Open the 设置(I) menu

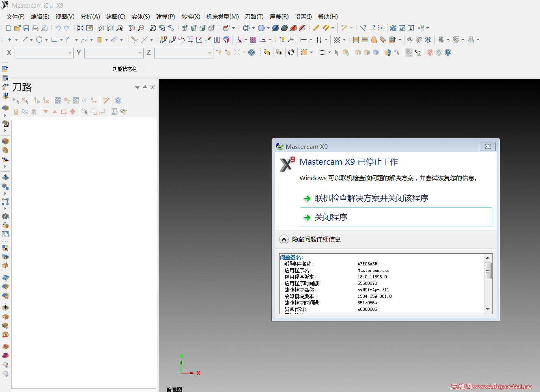303,17
